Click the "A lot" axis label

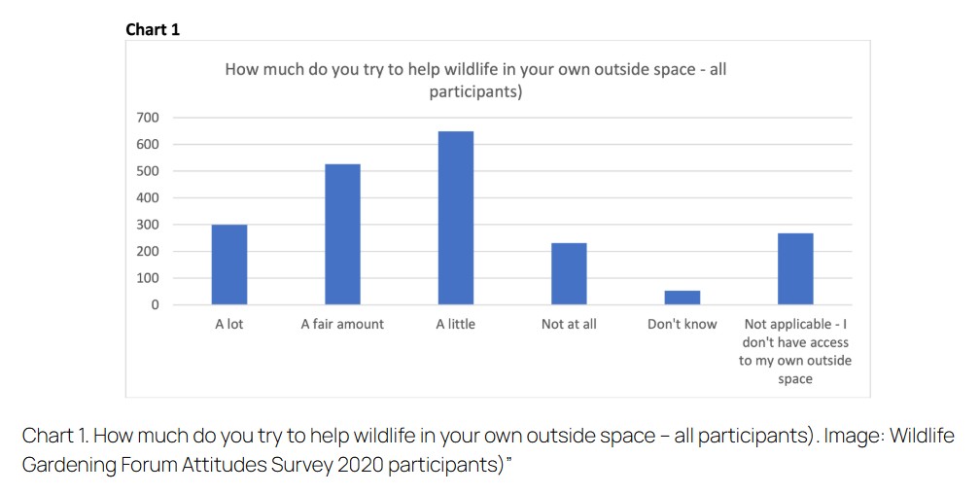click(229, 324)
